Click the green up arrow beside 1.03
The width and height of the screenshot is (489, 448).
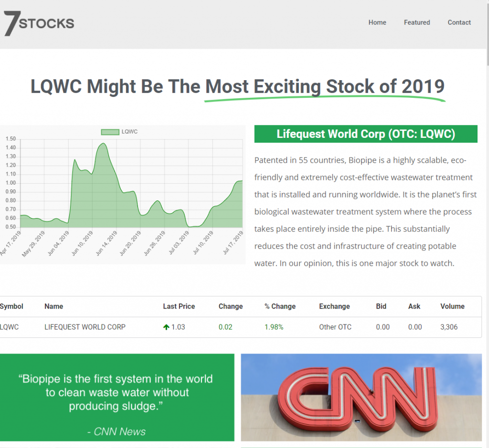point(166,327)
